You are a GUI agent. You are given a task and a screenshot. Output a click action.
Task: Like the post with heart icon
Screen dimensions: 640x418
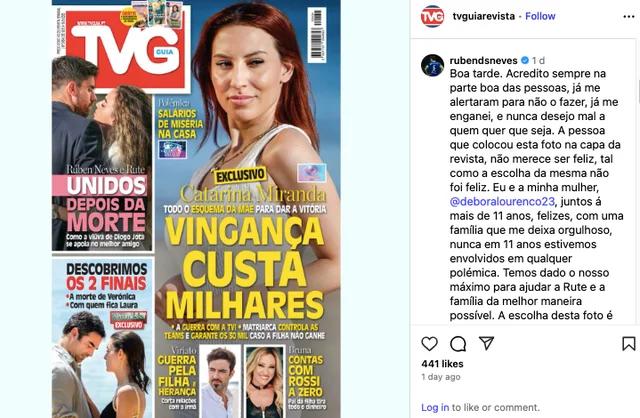pos(429,344)
